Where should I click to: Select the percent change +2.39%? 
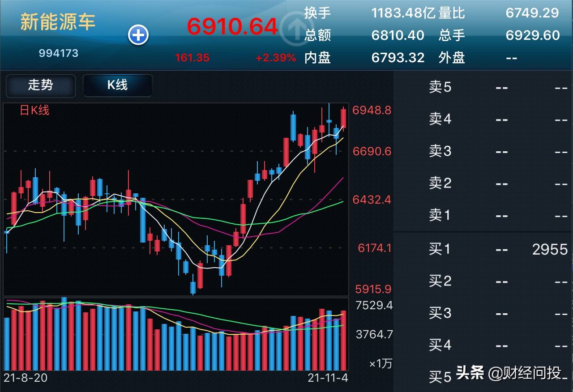[x=276, y=58]
